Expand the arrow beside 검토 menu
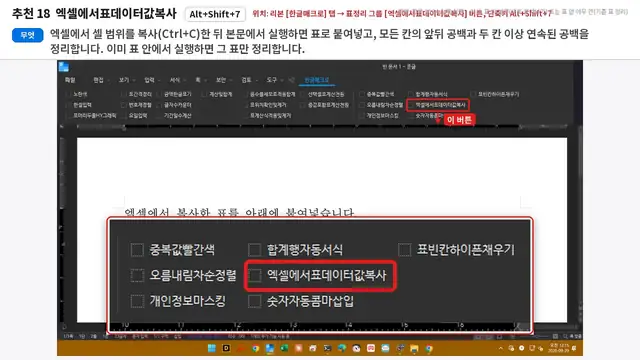The image size is (640, 360). tap(256, 80)
